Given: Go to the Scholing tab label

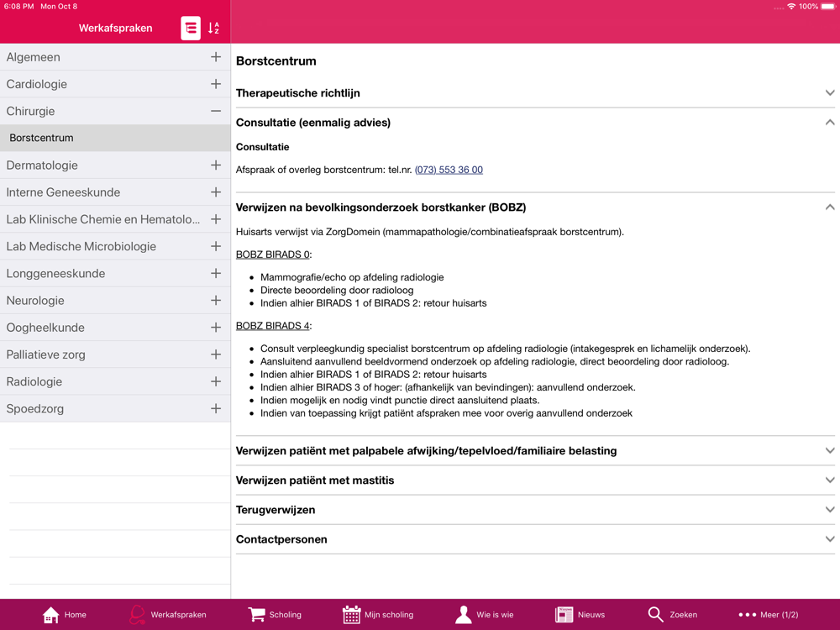Looking at the screenshot, I should coord(285,615).
